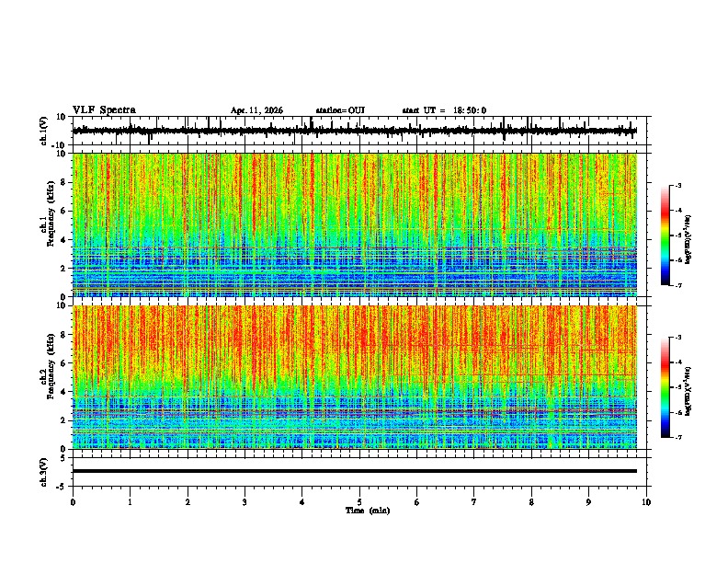The height and width of the screenshot is (563, 728).
Task: Click the ch.3 flat voltage trace line
Action: point(355,471)
